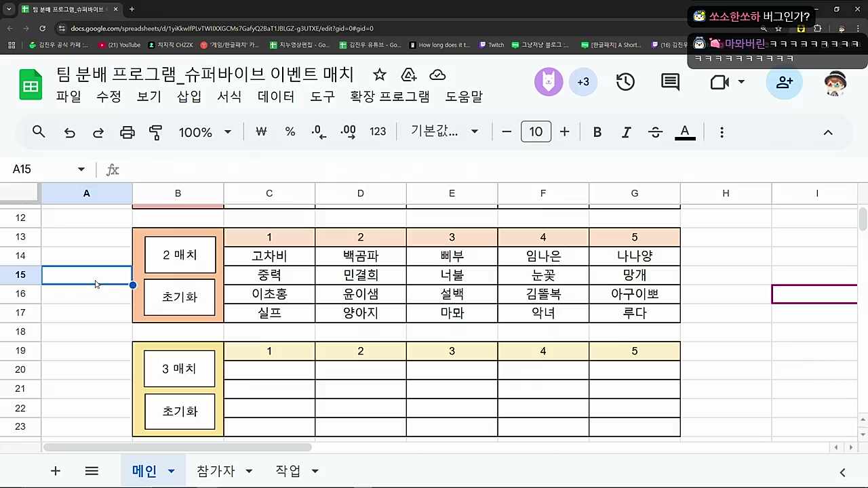Add a new sheet with plus button

(56, 471)
